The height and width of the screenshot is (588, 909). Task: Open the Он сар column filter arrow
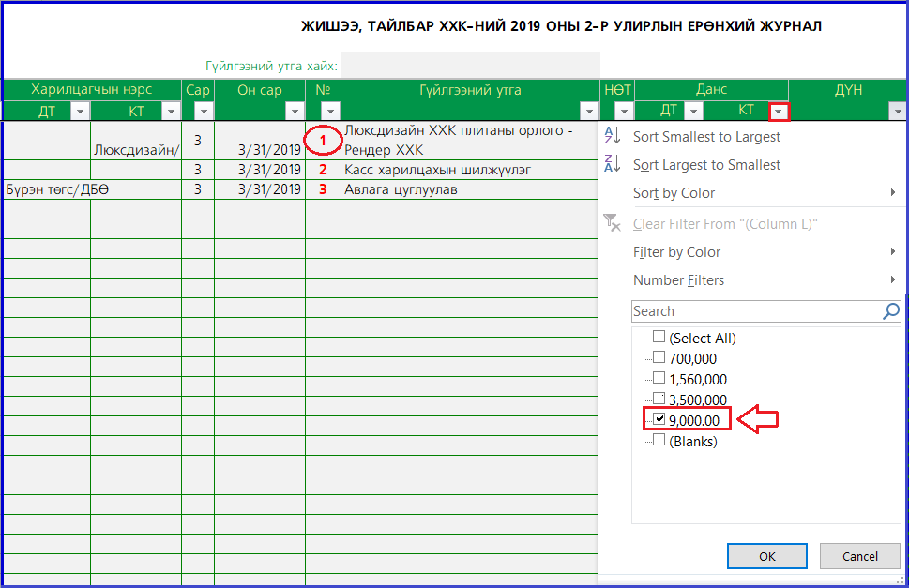pos(295,112)
